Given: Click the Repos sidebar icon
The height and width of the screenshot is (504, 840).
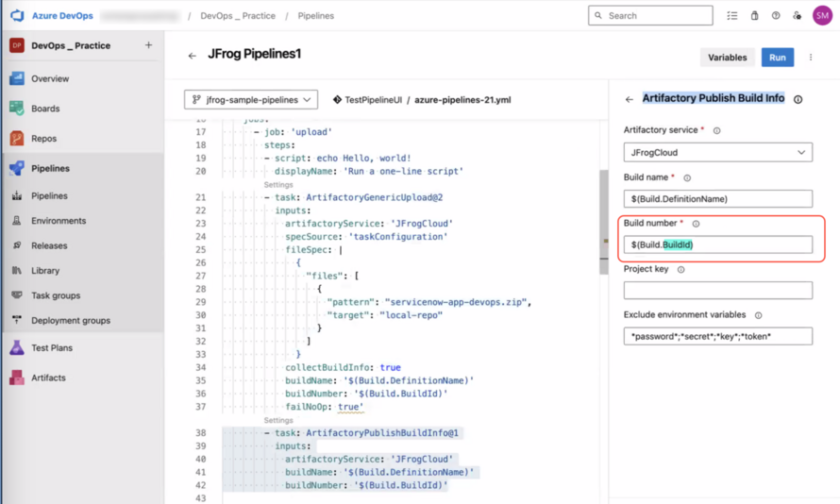Looking at the screenshot, I should (x=17, y=138).
